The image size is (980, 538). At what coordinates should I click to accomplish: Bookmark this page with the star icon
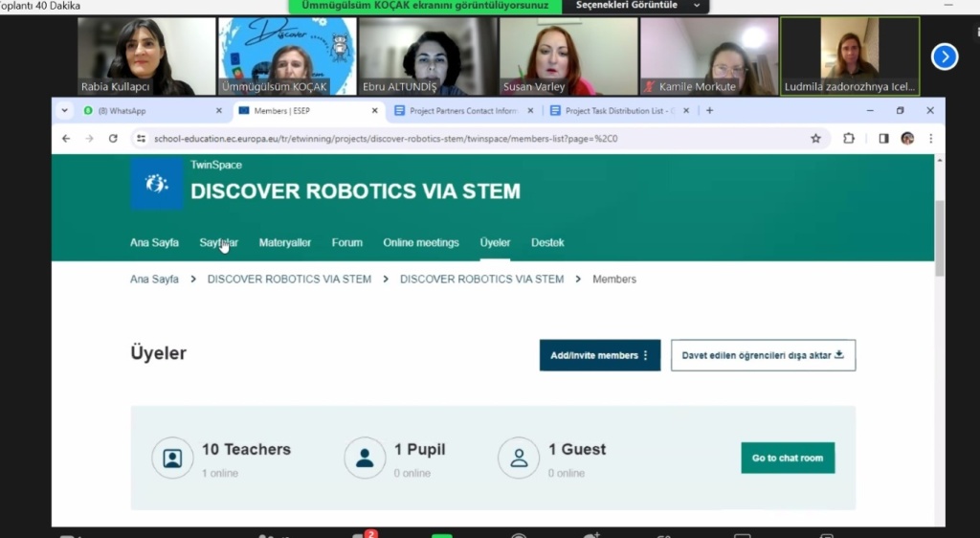click(815, 139)
